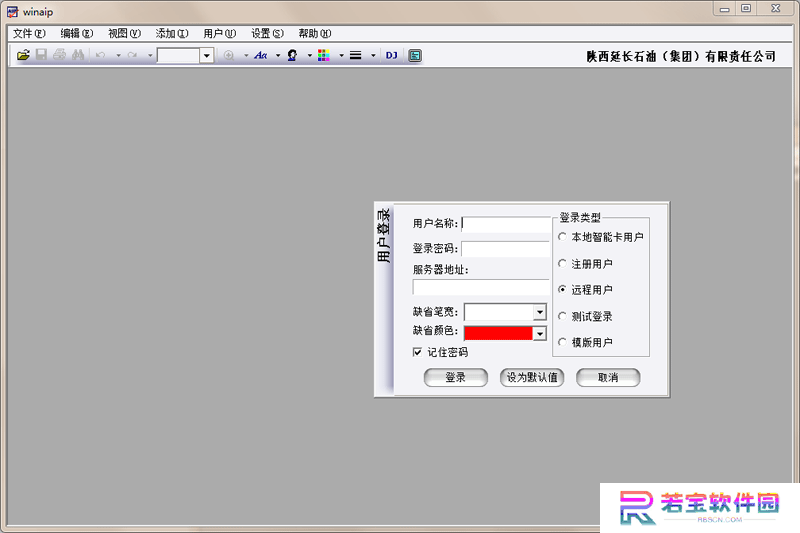Open the 设置(S) menu
Image resolution: width=800 pixels, height=533 pixels.
(267, 34)
